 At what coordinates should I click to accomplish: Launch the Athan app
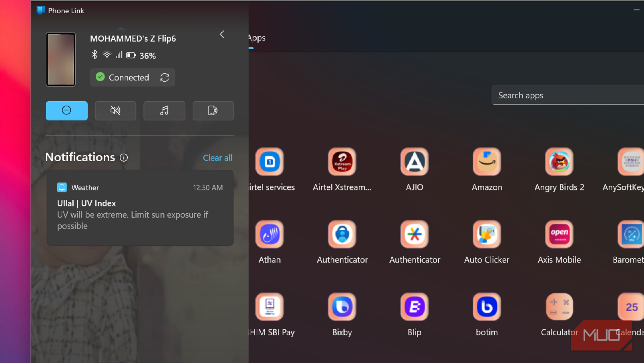[x=270, y=242]
